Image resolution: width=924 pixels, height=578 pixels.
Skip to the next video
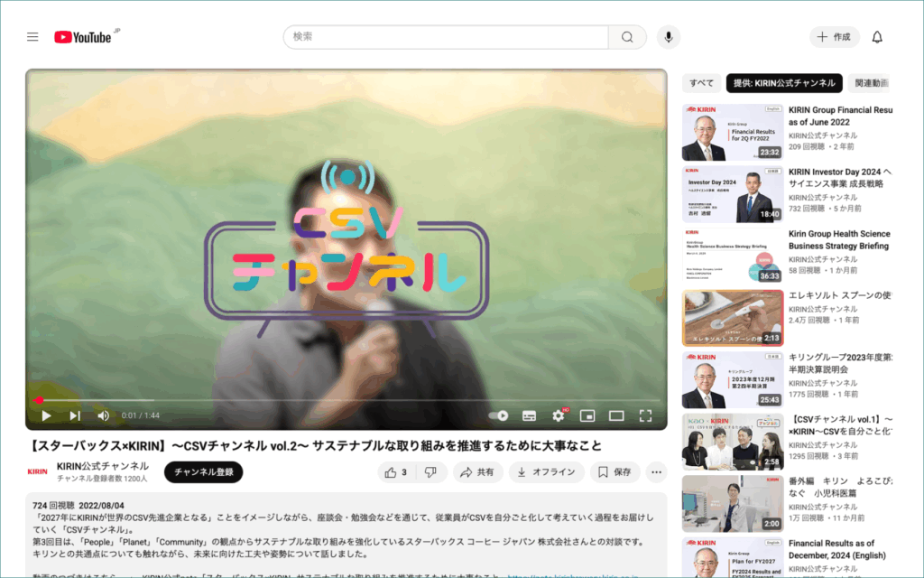75,415
